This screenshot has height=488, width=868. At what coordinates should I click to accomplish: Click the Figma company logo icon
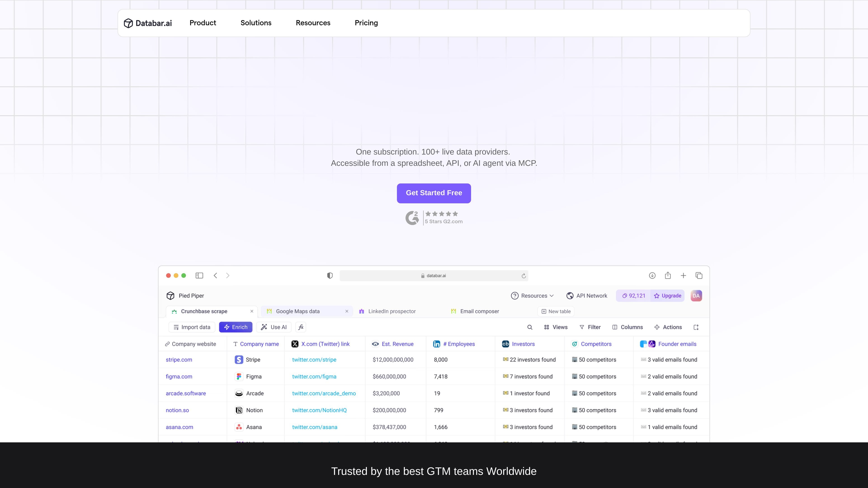239,377
